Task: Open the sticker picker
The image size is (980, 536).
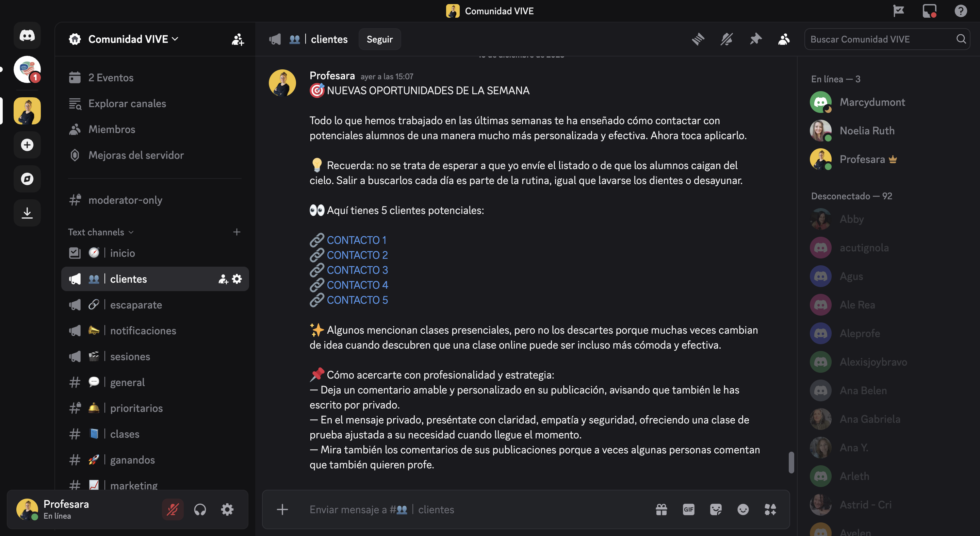Action: (x=716, y=509)
